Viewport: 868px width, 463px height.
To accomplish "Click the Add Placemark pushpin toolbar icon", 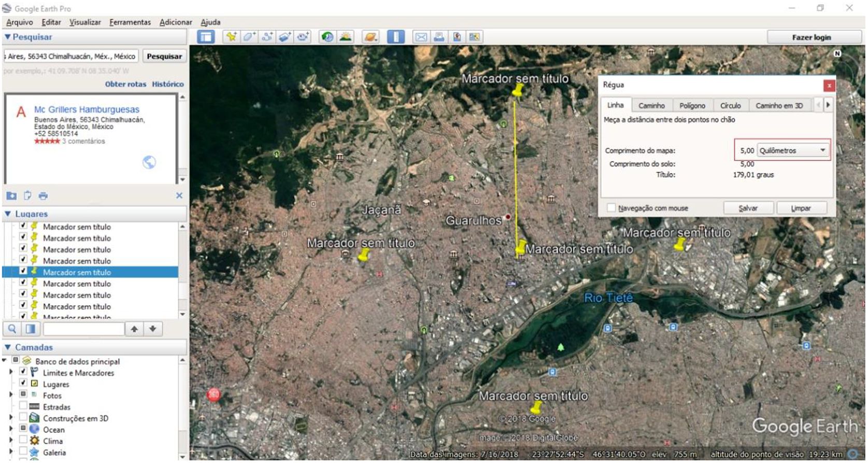I will pos(231,37).
